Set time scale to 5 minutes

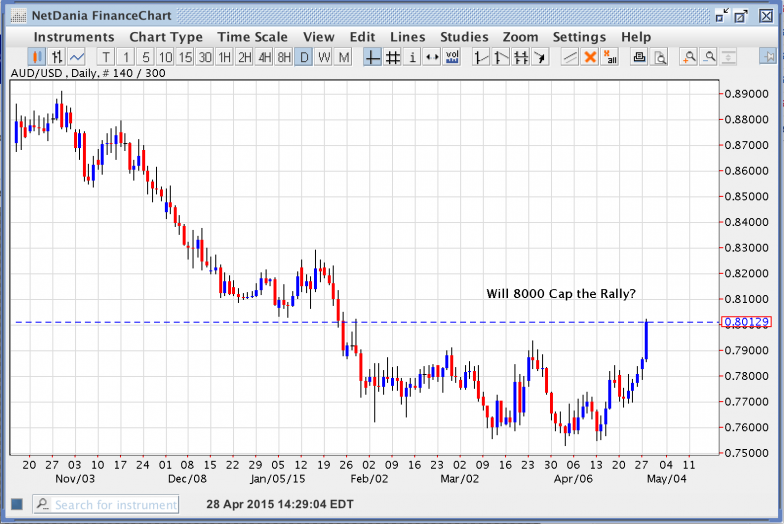pos(146,57)
